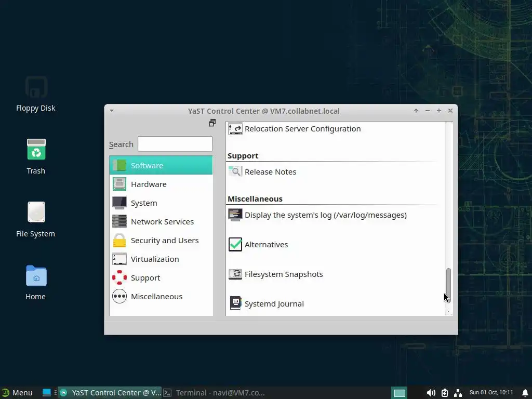Select the Virtualization category label
This screenshot has width=532, height=399.
point(155,259)
